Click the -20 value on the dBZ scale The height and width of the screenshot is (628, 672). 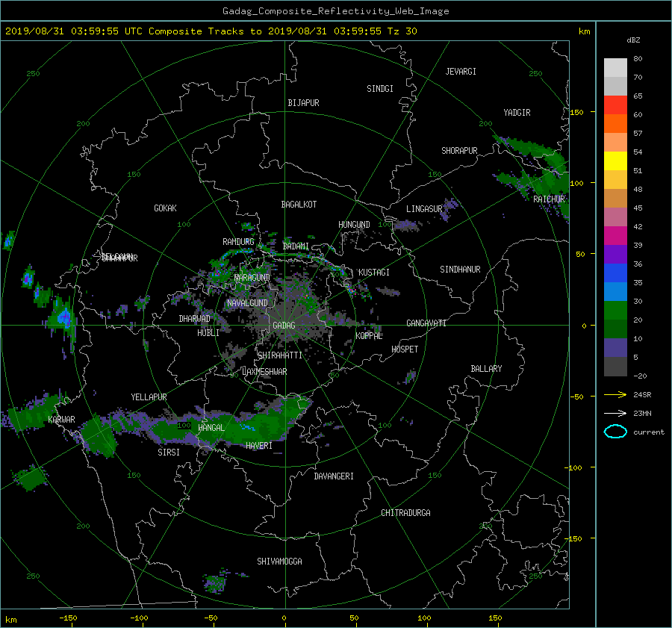pos(640,376)
